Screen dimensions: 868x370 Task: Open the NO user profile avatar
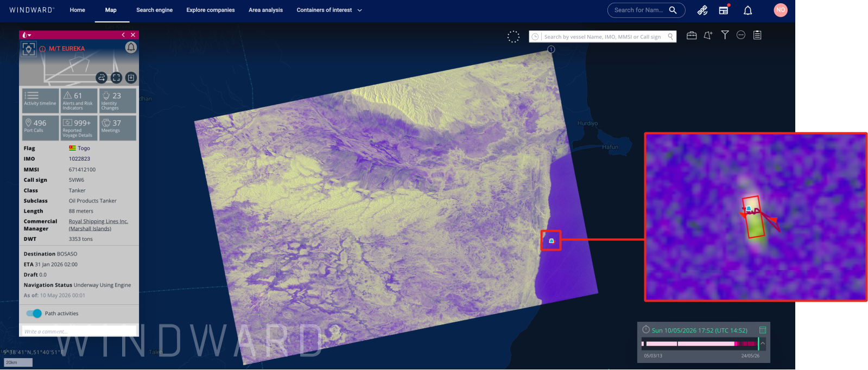pyautogui.click(x=781, y=10)
